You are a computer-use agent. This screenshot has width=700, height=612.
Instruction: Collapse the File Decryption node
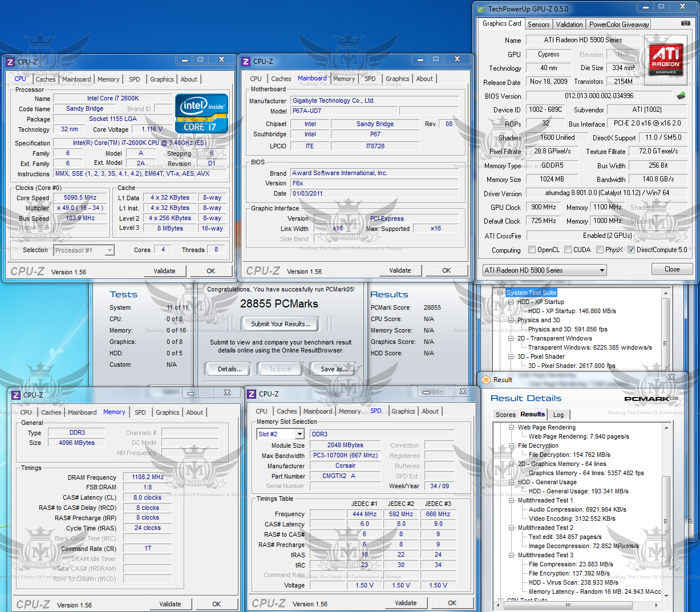point(512,445)
